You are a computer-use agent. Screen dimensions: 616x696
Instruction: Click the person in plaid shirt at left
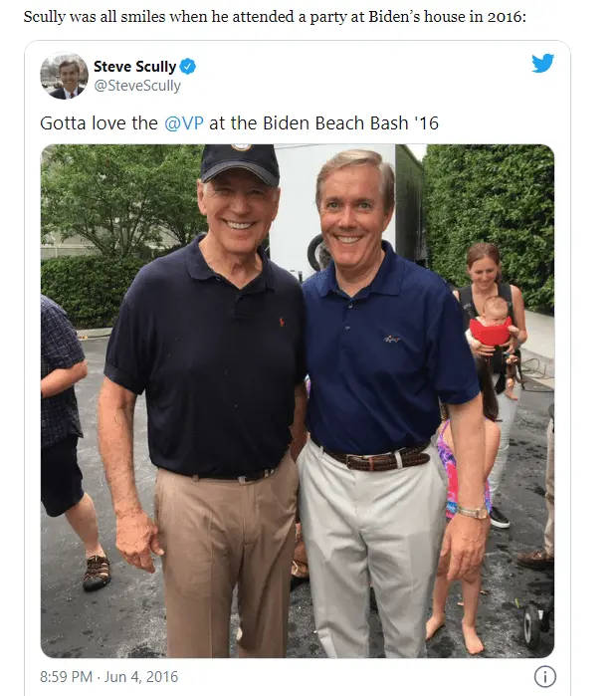62,398
